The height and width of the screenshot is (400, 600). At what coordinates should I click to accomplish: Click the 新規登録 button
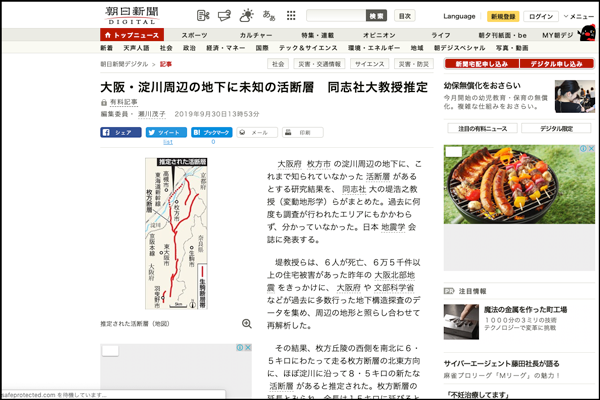(x=503, y=17)
